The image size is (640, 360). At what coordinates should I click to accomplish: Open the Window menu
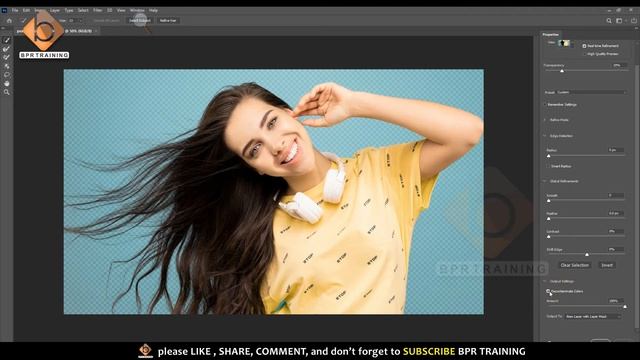coord(137,10)
